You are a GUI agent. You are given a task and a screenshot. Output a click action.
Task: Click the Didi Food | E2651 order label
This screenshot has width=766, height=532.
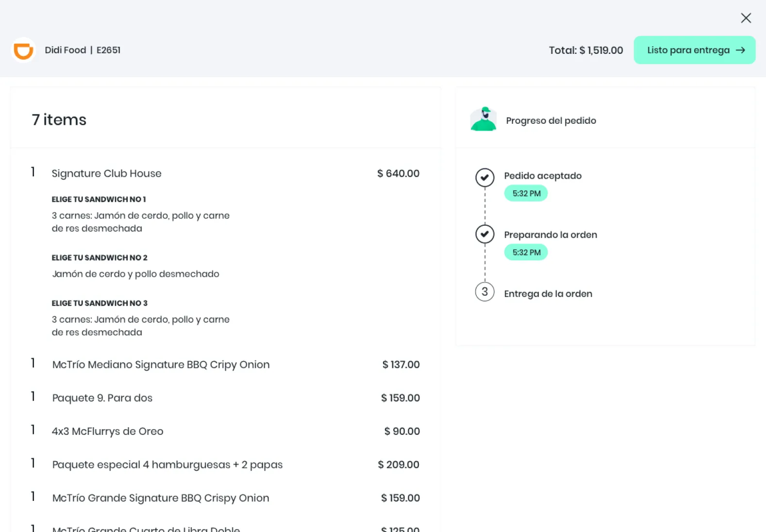[83, 50]
